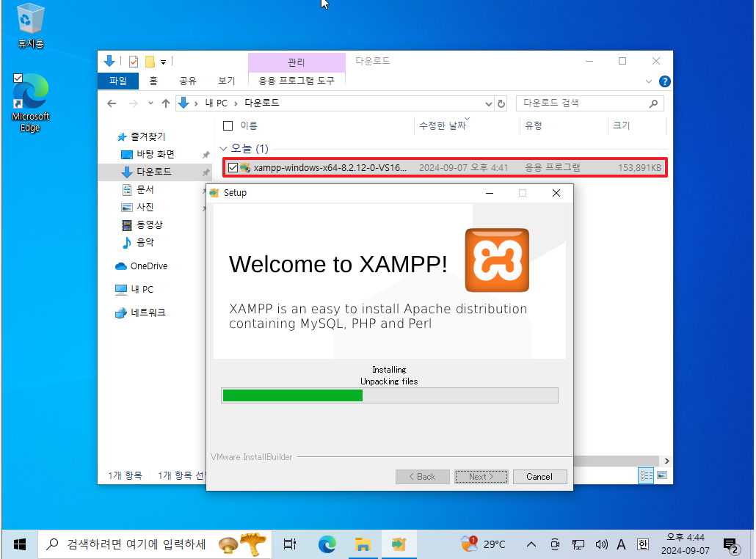Click the 다운로드 검색 search field
The width and height of the screenshot is (756, 559).
(x=589, y=103)
